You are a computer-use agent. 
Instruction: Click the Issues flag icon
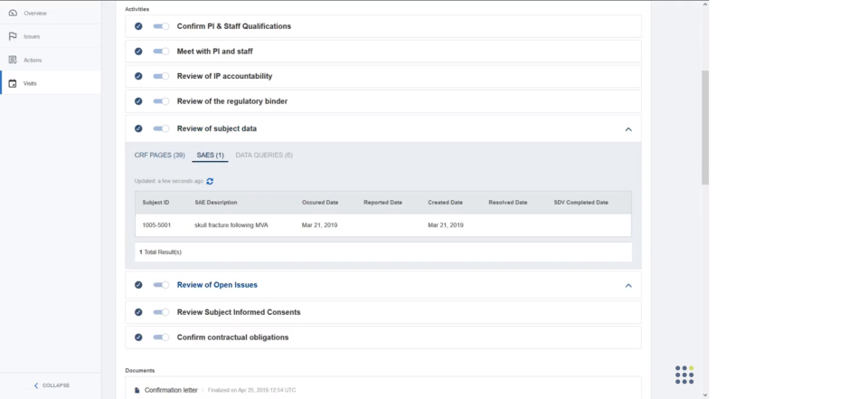click(x=13, y=36)
